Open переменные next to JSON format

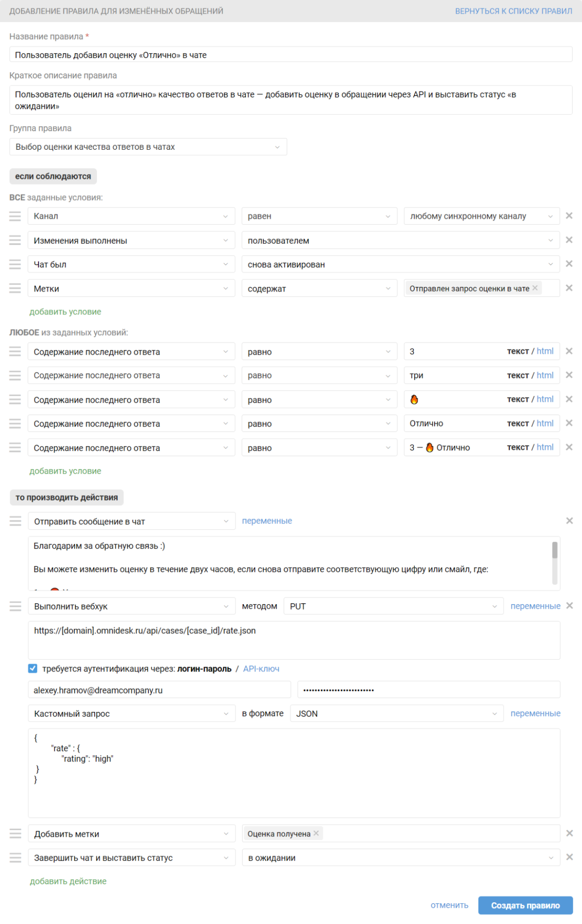click(535, 713)
